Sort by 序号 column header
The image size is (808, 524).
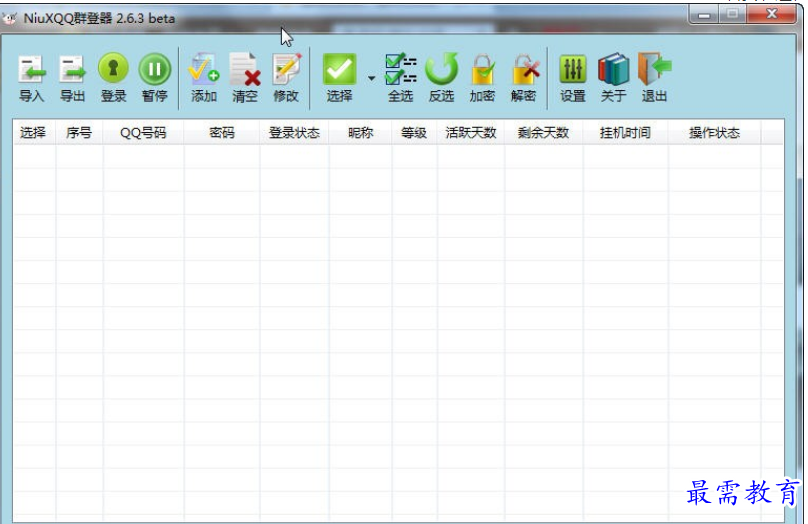click(79, 133)
